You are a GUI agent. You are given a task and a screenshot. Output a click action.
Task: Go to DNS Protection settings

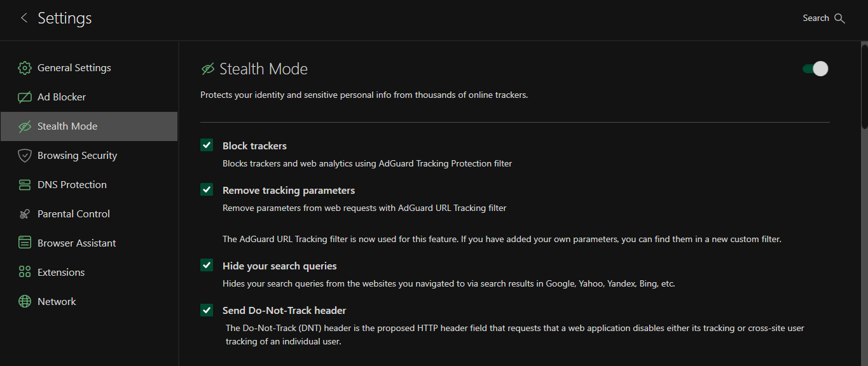[72, 185]
